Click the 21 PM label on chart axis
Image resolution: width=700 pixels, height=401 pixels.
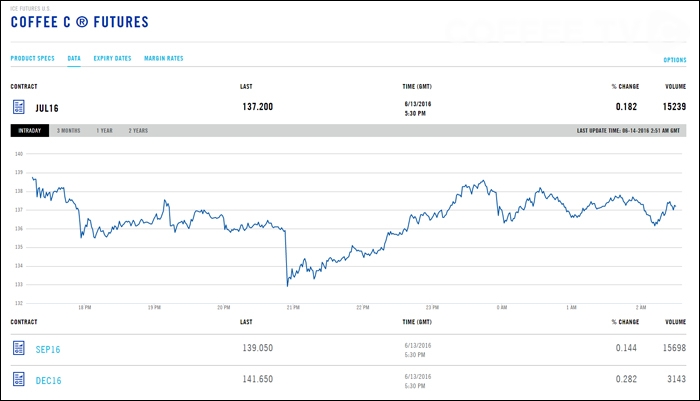click(x=293, y=308)
